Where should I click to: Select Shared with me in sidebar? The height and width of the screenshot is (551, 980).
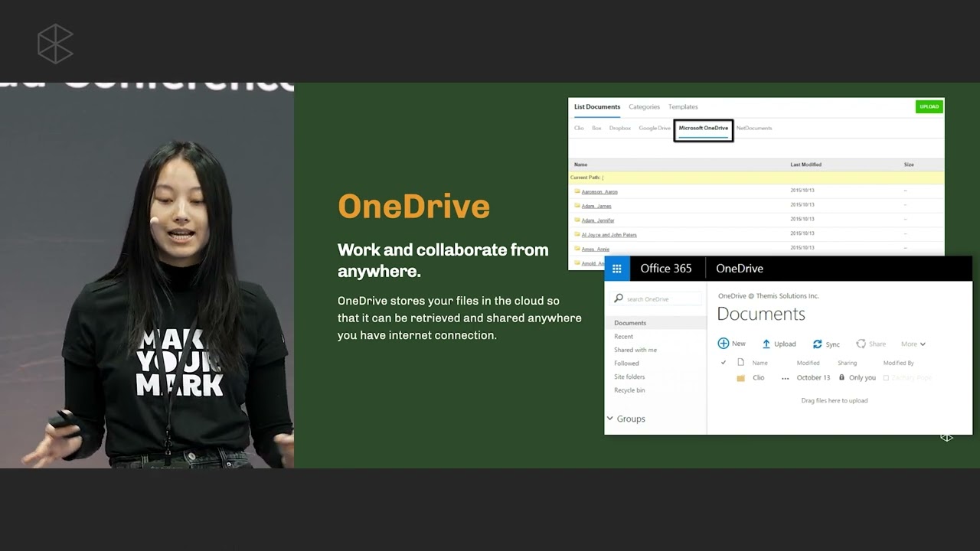635,350
